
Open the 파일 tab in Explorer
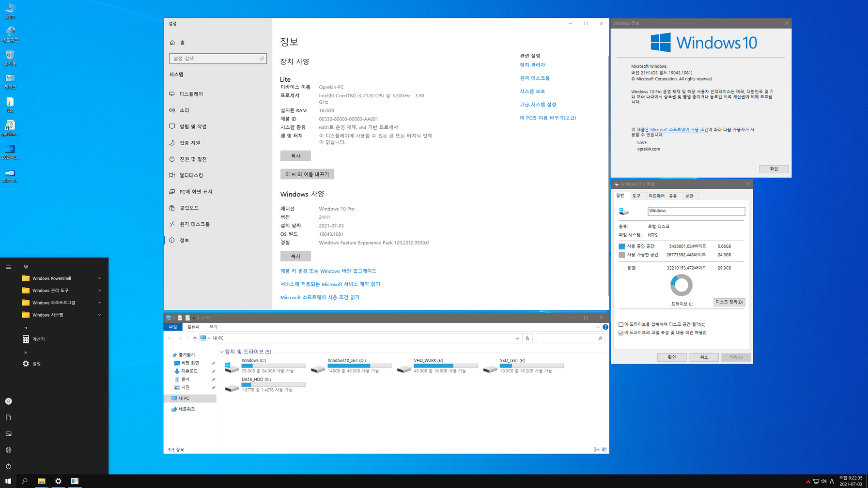tap(173, 327)
